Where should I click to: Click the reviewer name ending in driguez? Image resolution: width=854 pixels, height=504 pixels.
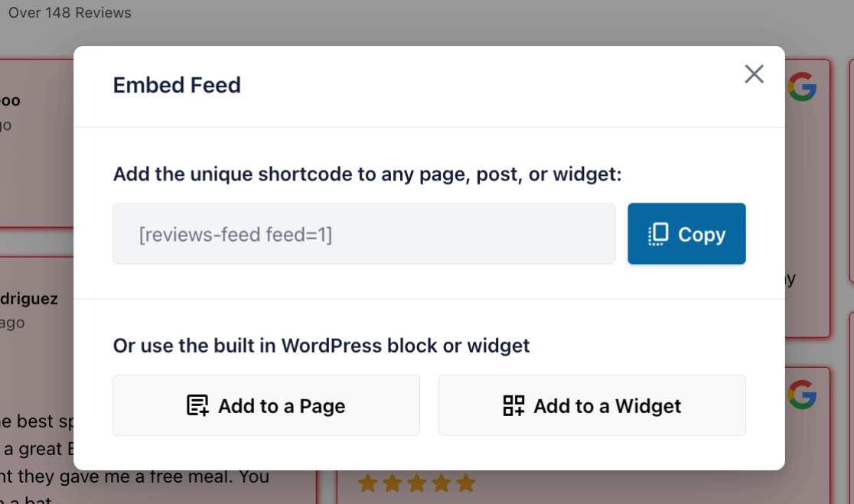29,298
